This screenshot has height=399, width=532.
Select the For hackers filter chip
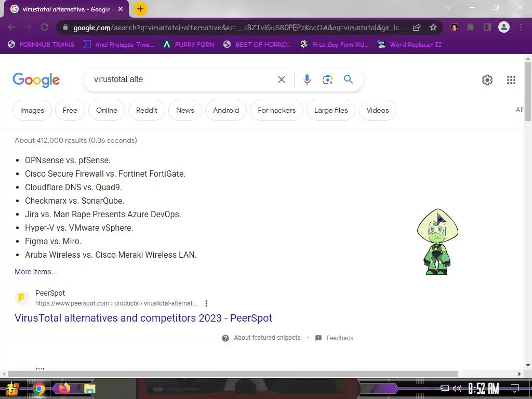click(276, 110)
